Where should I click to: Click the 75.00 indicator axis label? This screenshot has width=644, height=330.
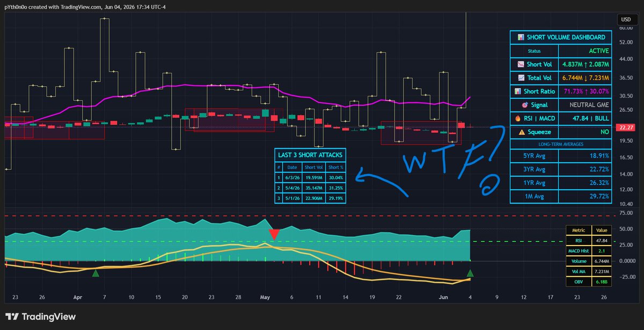click(626, 213)
